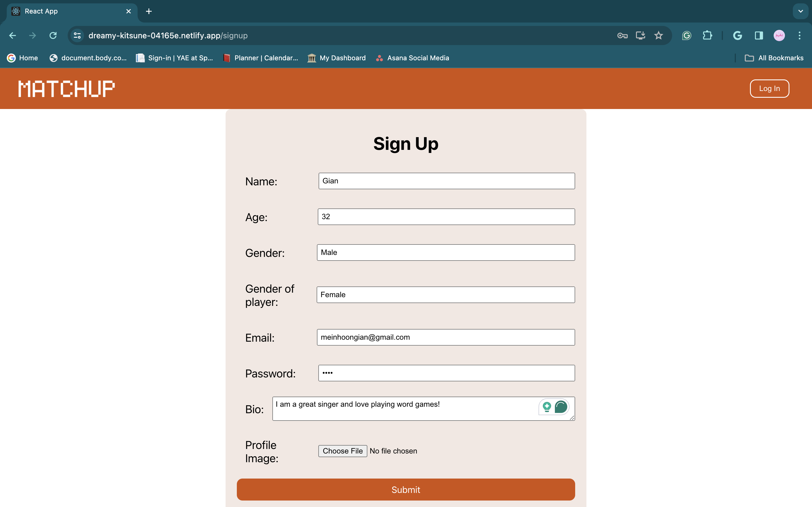Click the Grammarly extension icon in toolbar
Viewport: 812px width, 507px height.
click(x=687, y=35)
